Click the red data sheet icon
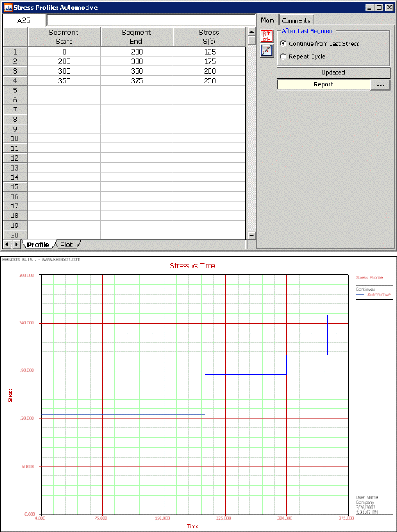Viewport: 397px width, 532px height. click(267, 36)
